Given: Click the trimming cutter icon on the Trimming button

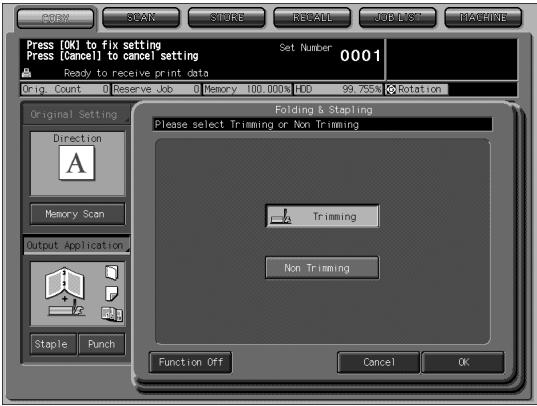Looking at the screenshot, I should pos(281,217).
